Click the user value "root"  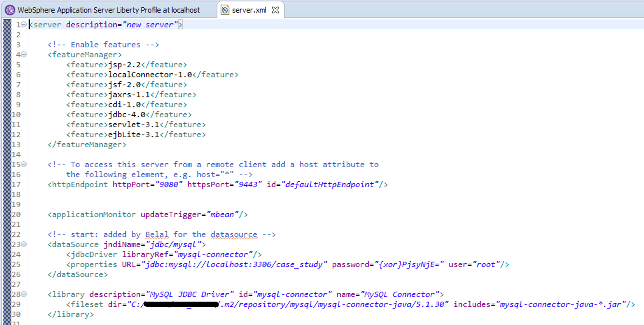(486, 264)
